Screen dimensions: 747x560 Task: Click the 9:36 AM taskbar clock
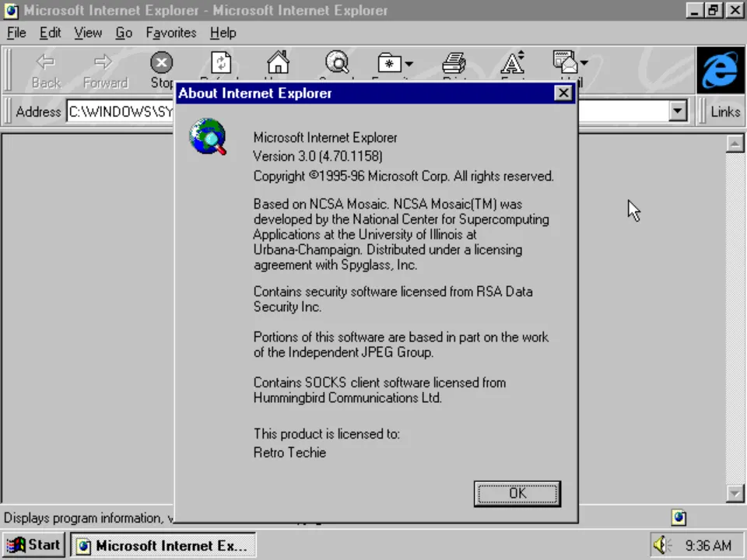pyautogui.click(x=708, y=545)
